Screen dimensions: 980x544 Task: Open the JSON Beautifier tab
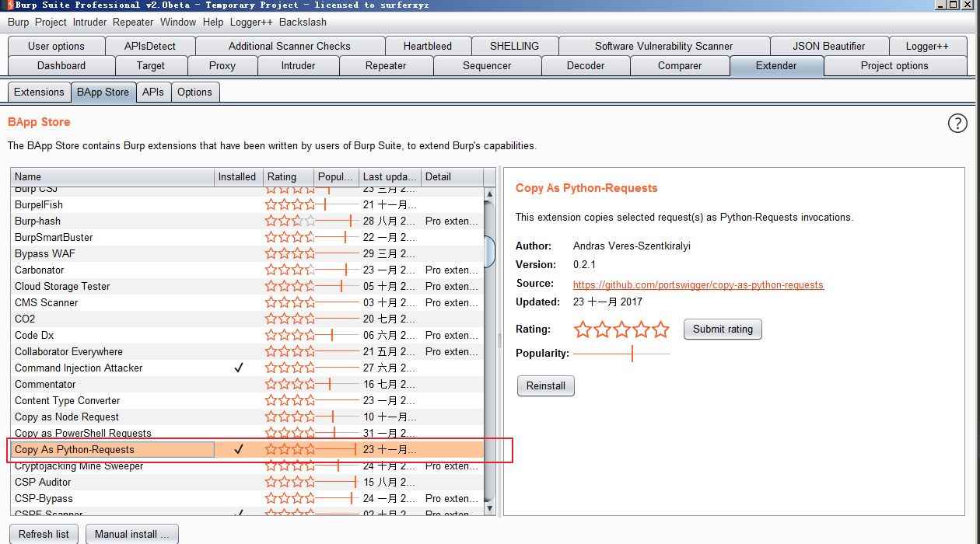click(x=828, y=46)
